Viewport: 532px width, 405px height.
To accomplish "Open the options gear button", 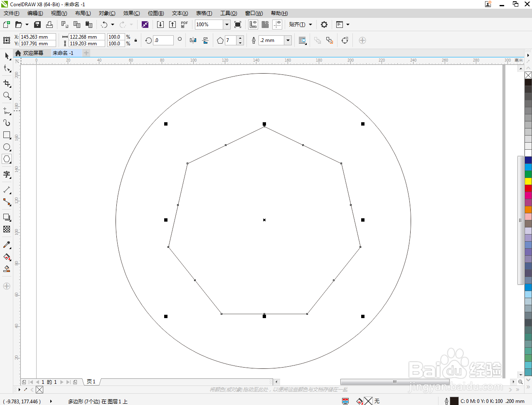I will click(x=324, y=25).
